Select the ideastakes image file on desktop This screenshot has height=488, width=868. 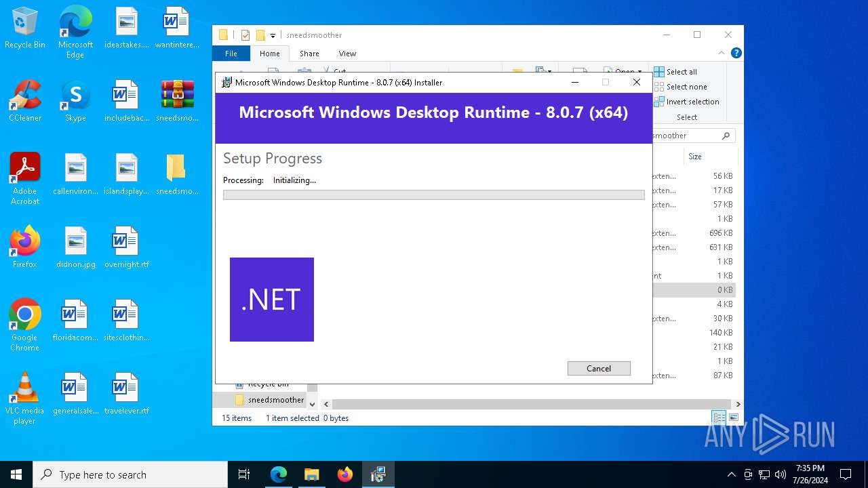126,28
